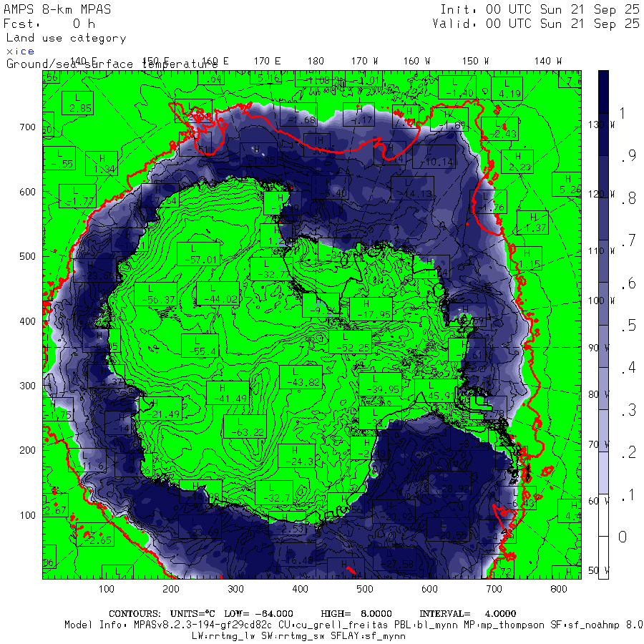
Task: Click the AMPS 8-km MPAS title
Action: point(57,10)
